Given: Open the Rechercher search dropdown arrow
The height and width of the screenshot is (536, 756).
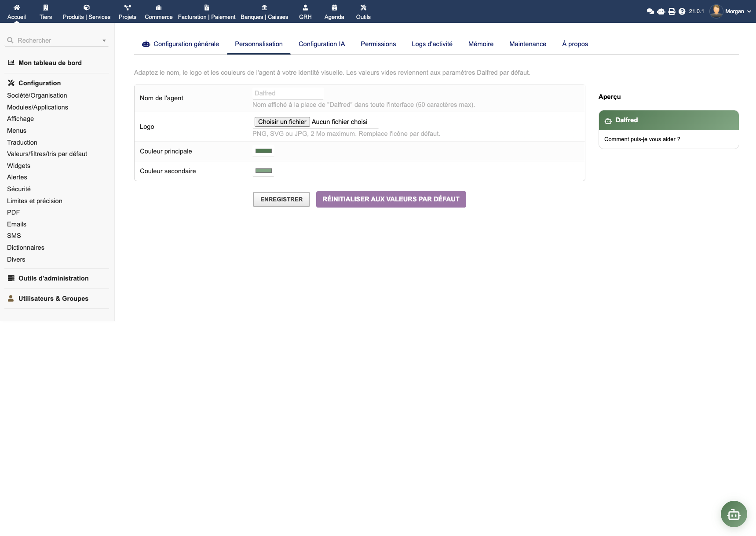Looking at the screenshot, I should 104,40.
